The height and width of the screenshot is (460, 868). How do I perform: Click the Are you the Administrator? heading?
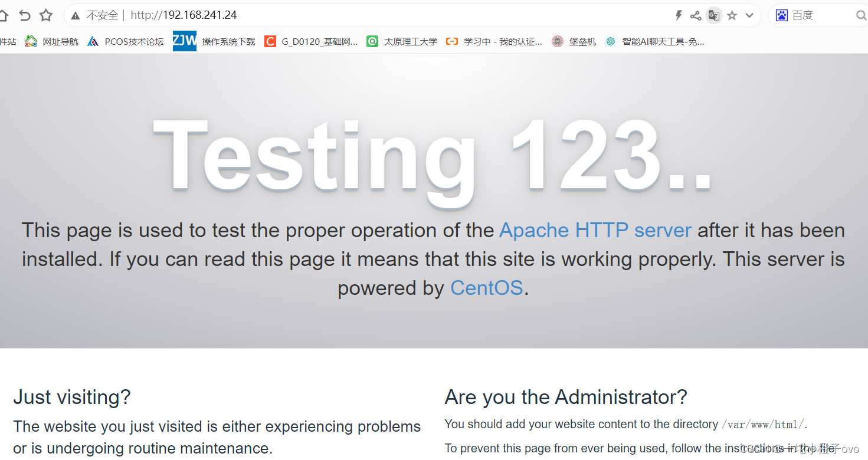tap(566, 397)
